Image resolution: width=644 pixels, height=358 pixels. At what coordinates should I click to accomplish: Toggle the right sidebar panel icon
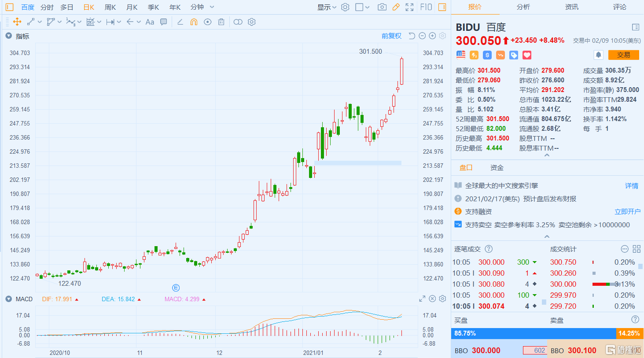pyautogui.click(x=442, y=7)
